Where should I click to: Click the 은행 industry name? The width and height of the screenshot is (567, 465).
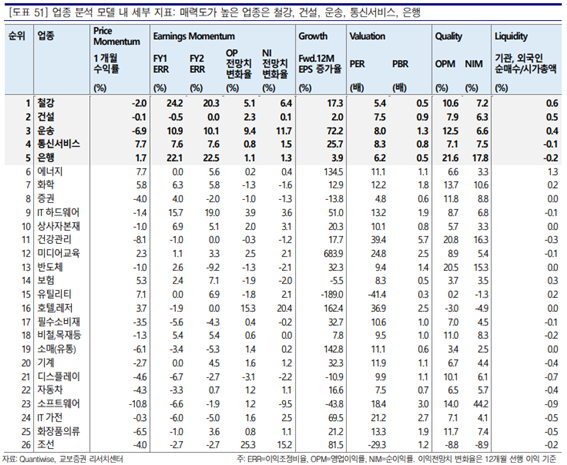[x=46, y=158]
